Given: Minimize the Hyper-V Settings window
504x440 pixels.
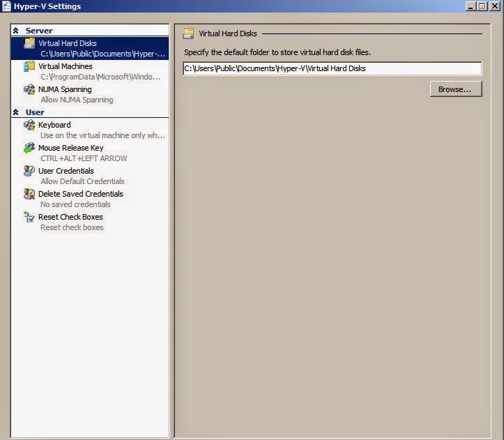Looking at the screenshot, I should [x=471, y=6].
